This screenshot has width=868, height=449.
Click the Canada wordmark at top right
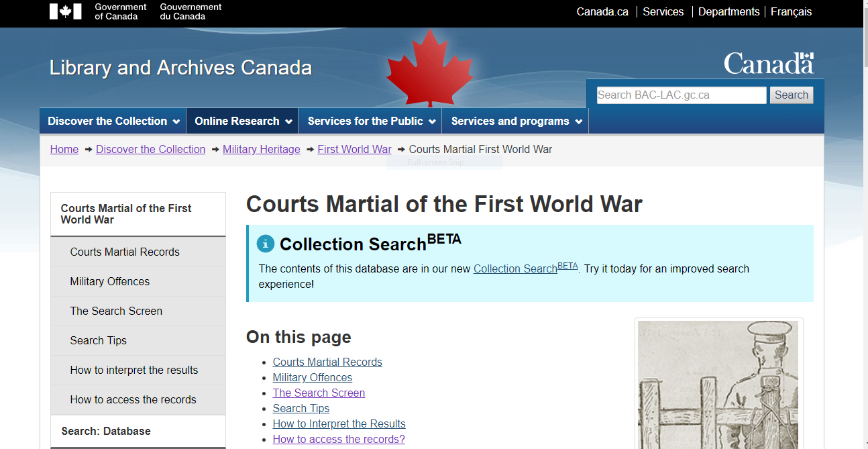coord(768,62)
